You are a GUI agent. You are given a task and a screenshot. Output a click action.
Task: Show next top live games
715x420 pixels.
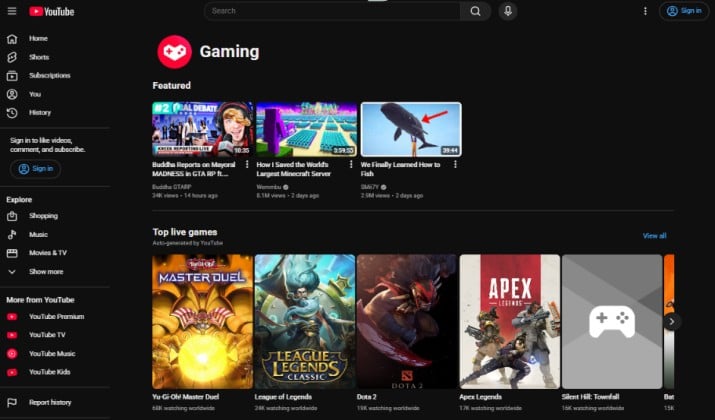[671, 321]
